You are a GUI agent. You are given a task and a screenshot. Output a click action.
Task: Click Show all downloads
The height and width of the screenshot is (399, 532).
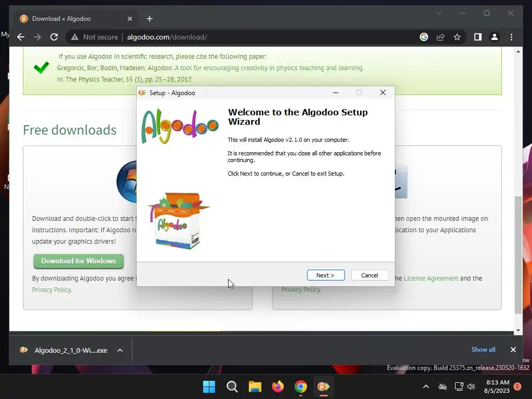483,350
